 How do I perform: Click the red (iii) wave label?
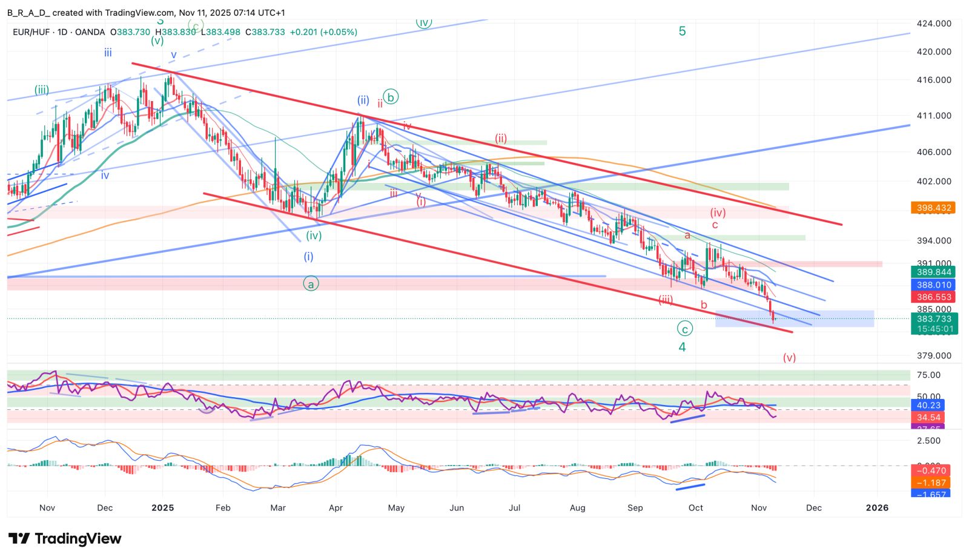click(x=666, y=300)
